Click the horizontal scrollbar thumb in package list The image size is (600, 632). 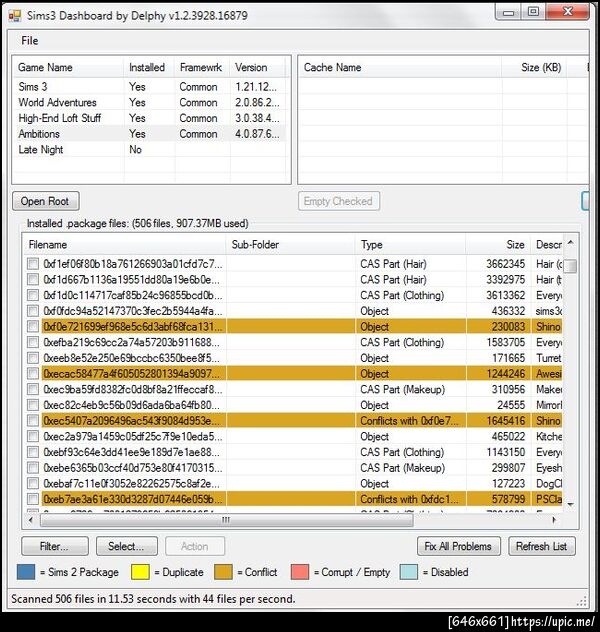tap(227, 520)
